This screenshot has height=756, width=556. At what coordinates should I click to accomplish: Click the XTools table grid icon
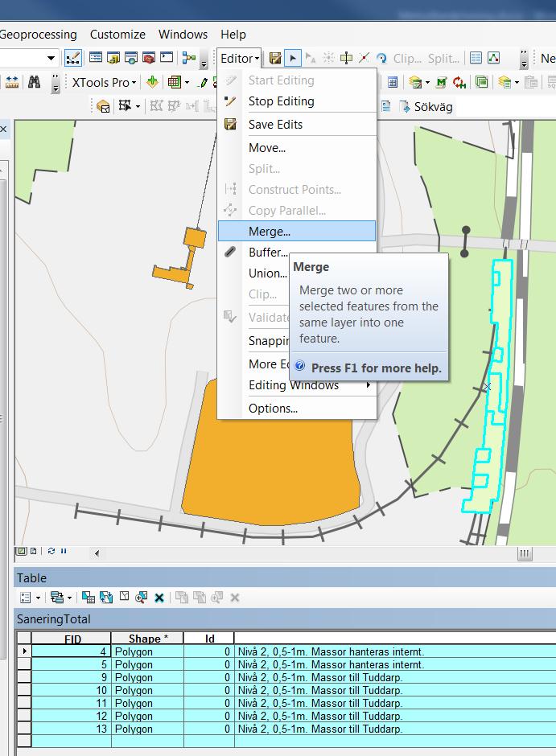tap(174, 83)
